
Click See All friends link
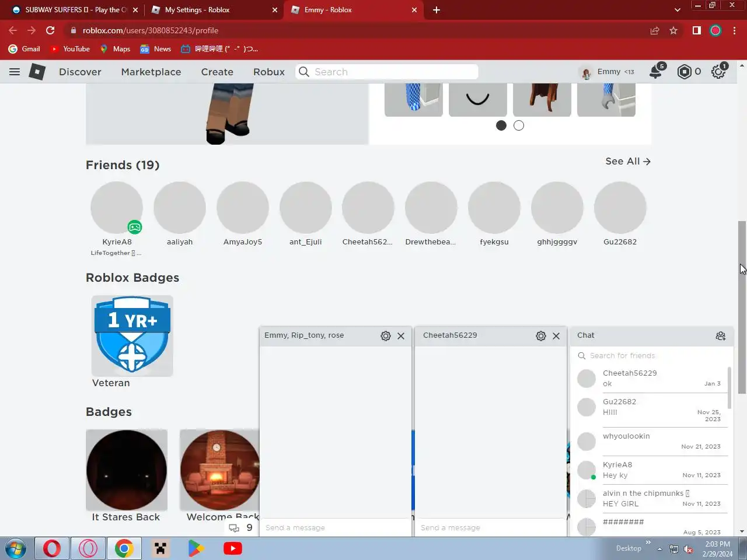point(628,162)
